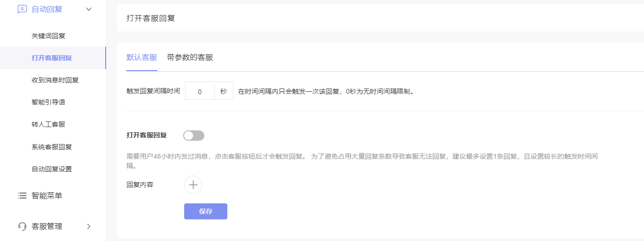Click the bold 打开客服回复 switch label
Viewport: 644px width, 241px height.
pyautogui.click(x=147, y=135)
